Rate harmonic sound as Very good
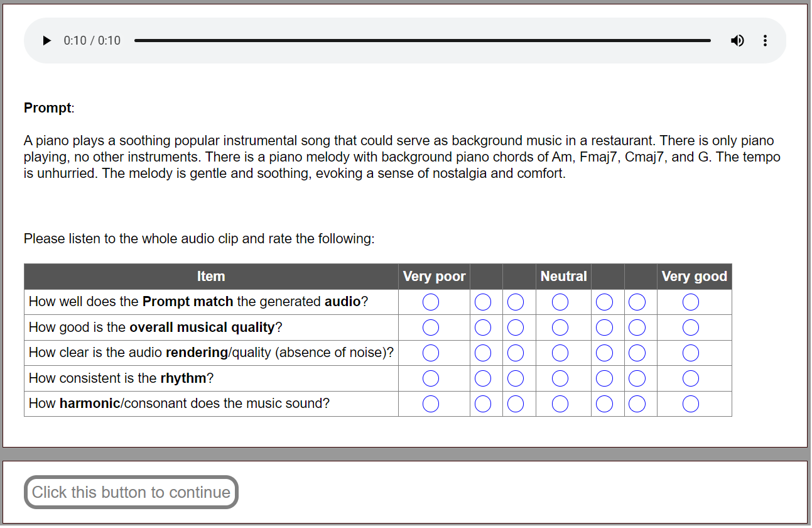Image resolution: width=812 pixels, height=528 pixels. click(x=691, y=404)
